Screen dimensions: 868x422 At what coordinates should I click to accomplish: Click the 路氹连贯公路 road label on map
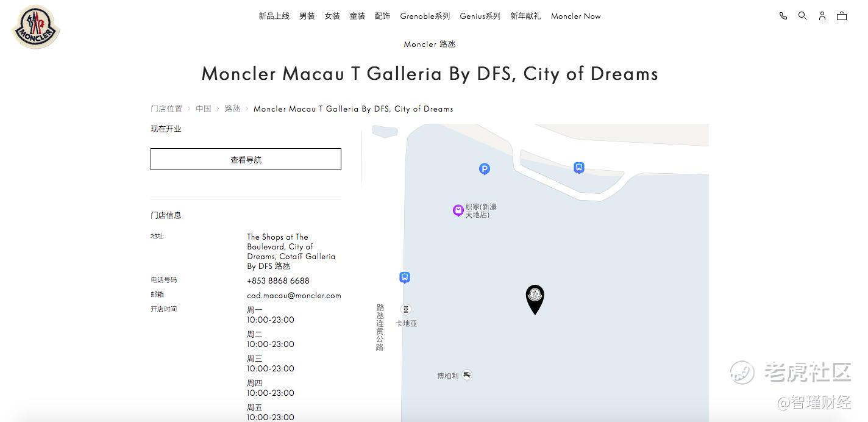(380, 327)
